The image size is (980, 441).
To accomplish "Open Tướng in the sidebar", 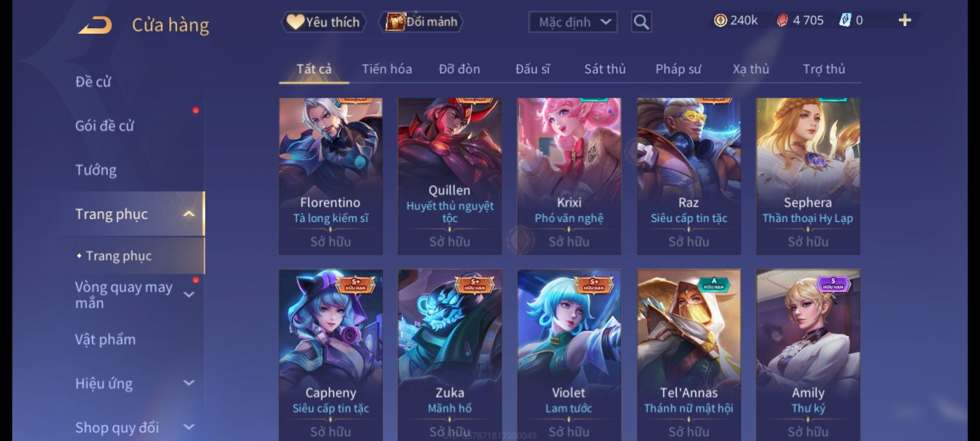I will (96, 170).
